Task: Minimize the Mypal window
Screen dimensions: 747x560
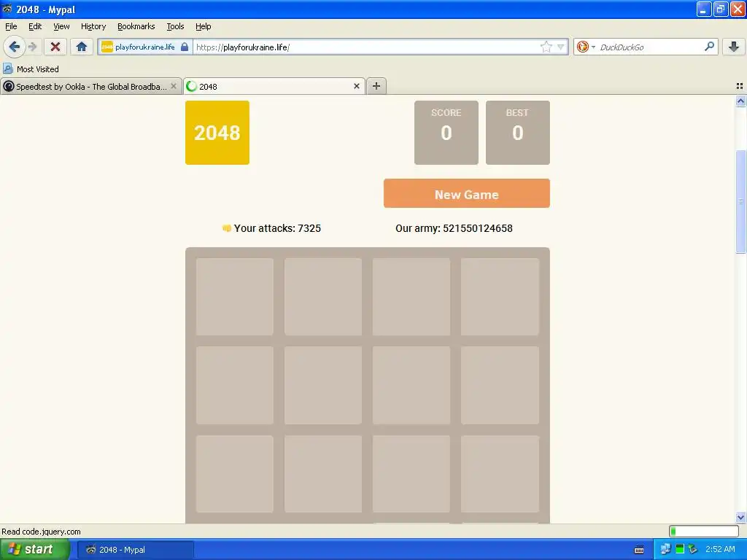Action: click(704, 9)
